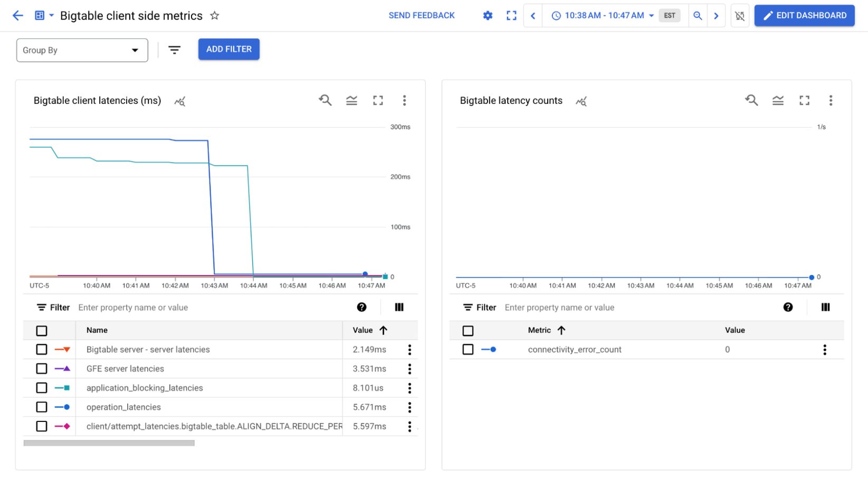
Task: Reset zoom on Bigtable client latencies chart
Action: (x=325, y=100)
